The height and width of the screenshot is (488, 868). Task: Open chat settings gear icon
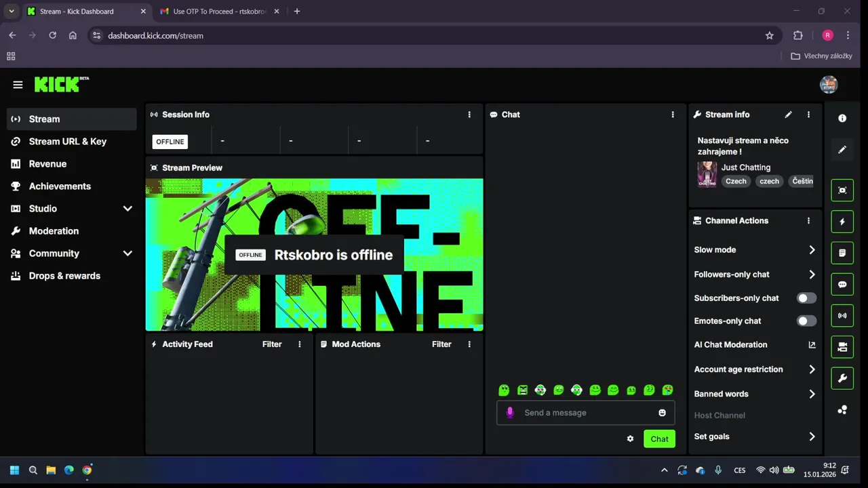click(x=630, y=439)
